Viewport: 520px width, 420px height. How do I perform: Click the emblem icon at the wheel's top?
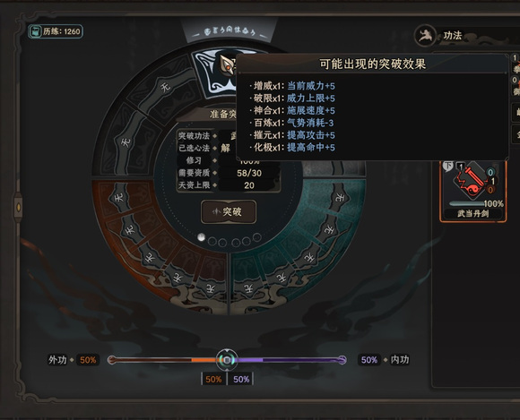click(228, 65)
